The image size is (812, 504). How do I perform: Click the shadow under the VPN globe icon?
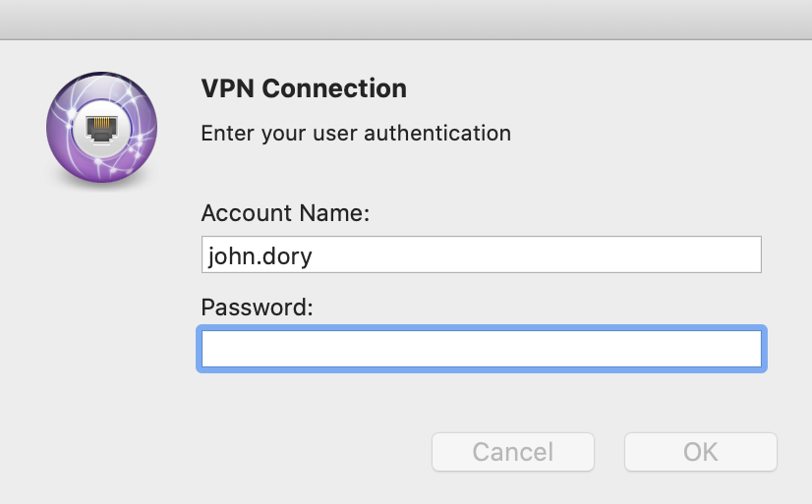101,186
